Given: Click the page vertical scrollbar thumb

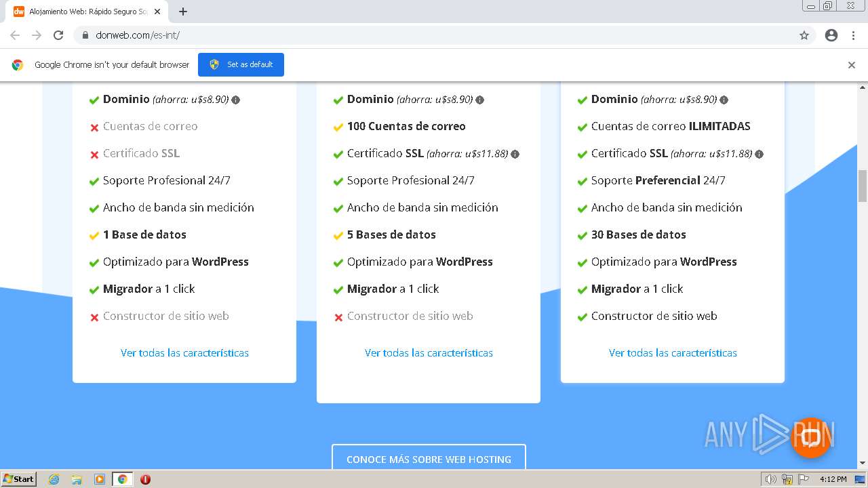Looking at the screenshot, I should coord(863,186).
